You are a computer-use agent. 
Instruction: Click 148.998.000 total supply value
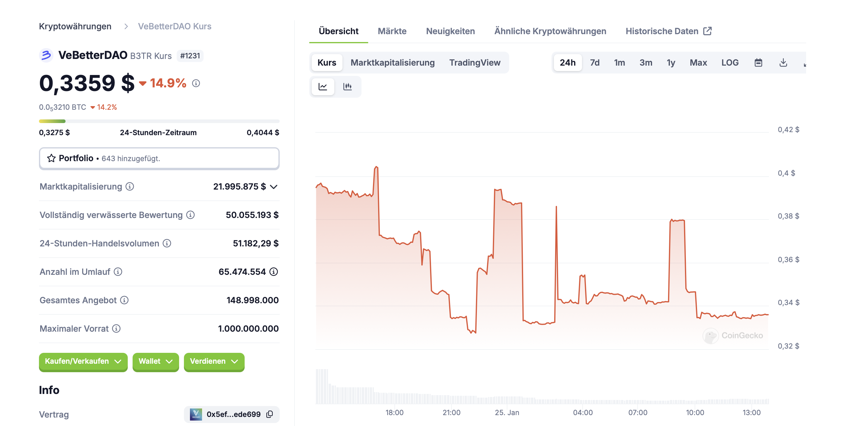pyautogui.click(x=252, y=300)
